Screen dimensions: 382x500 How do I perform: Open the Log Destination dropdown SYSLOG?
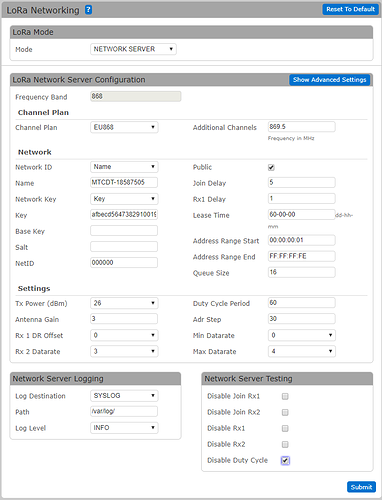[x=124, y=396]
